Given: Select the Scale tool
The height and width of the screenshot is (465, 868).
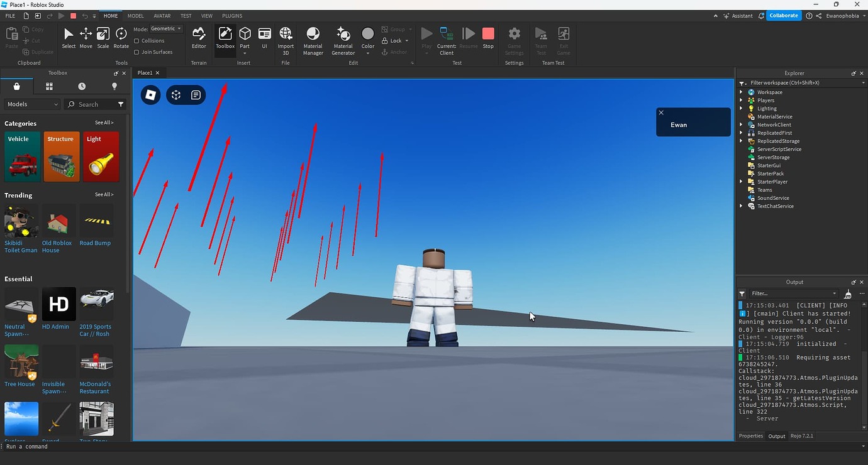Looking at the screenshot, I should click(103, 38).
